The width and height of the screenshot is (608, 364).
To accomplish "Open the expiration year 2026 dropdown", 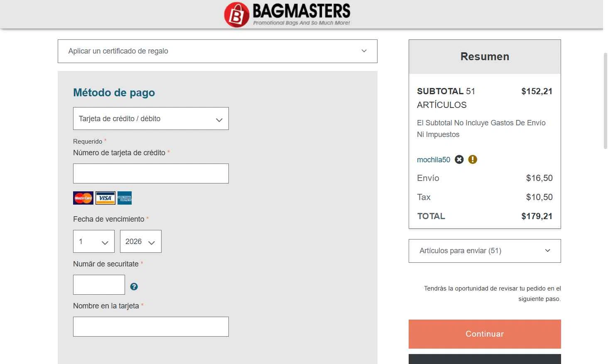I will coord(141,241).
